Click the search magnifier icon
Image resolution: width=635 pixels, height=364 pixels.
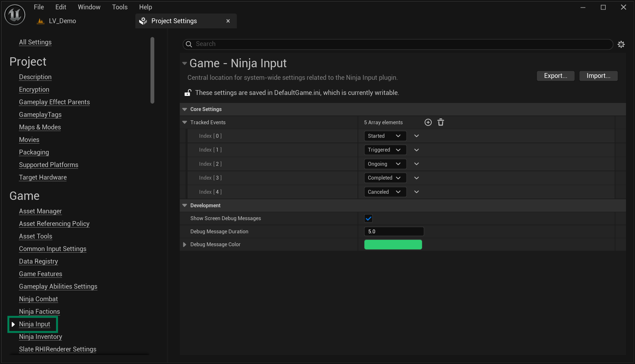click(x=189, y=44)
